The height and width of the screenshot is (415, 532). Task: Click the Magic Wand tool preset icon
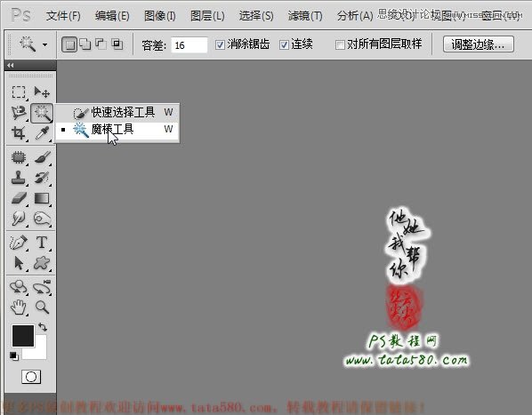(28, 44)
